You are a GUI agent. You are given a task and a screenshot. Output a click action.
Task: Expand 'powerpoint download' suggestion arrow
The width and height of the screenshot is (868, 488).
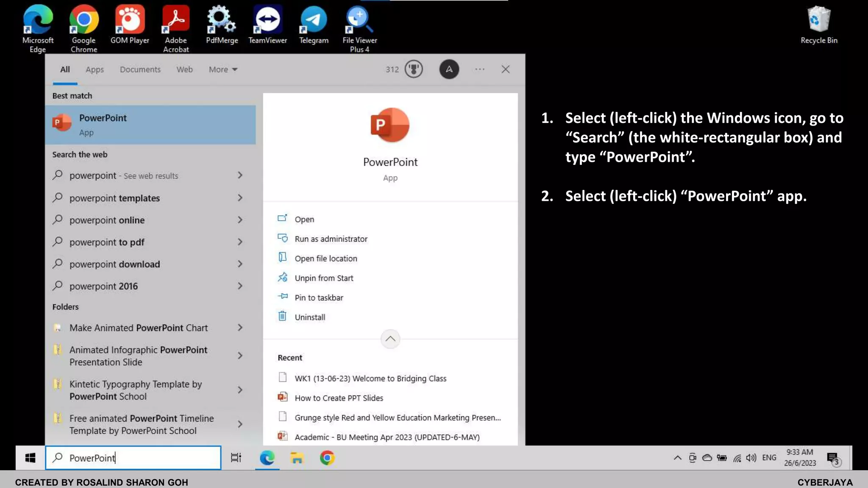pyautogui.click(x=240, y=264)
